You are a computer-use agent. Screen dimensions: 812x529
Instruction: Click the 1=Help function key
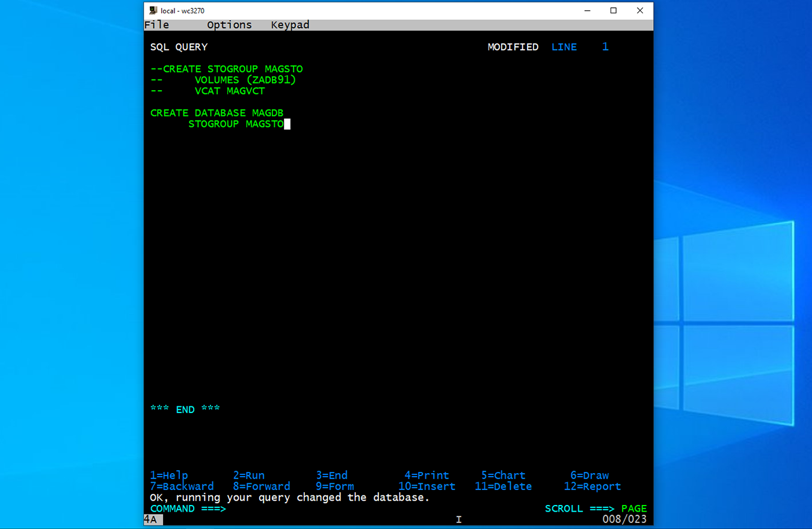click(169, 475)
